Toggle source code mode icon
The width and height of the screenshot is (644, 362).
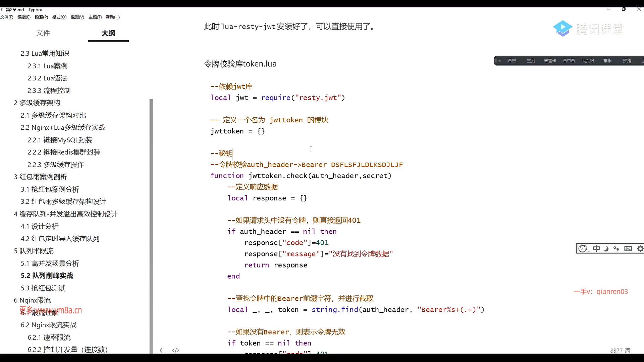(x=176, y=350)
